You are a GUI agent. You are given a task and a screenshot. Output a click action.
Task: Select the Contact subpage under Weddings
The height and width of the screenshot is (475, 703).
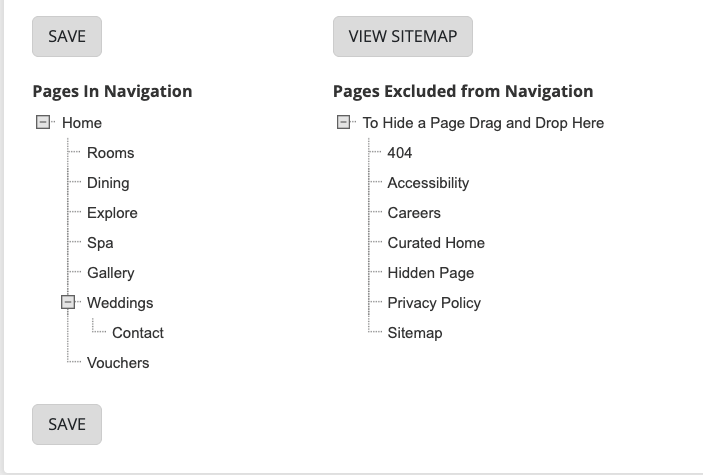[138, 333]
